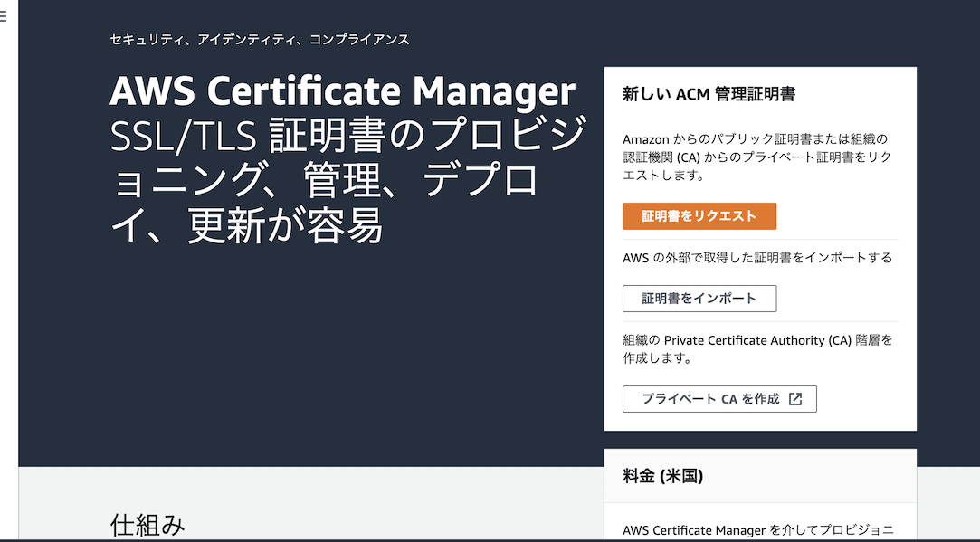Viewport: 980px width, 542px height.
Task: Click the orange 証明書をリクエスト button
Action: (x=699, y=216)
